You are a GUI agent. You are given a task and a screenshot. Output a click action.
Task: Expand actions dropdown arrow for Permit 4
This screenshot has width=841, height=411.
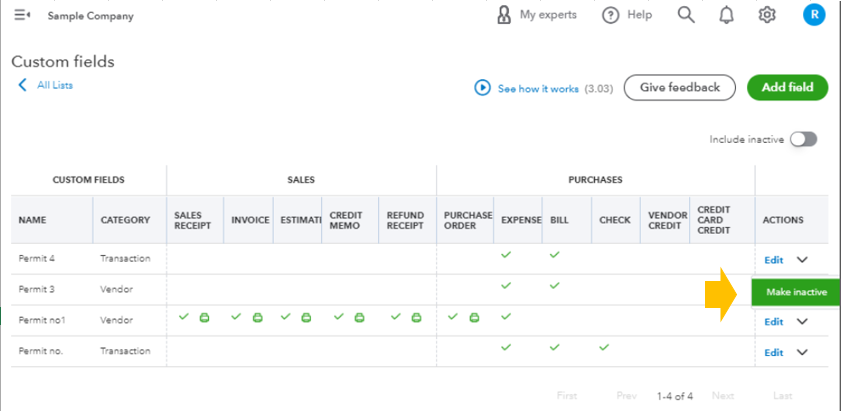coord(802,260)
